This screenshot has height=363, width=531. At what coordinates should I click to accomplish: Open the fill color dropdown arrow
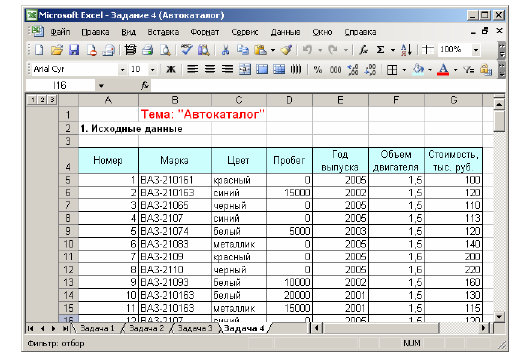[430, 70]
